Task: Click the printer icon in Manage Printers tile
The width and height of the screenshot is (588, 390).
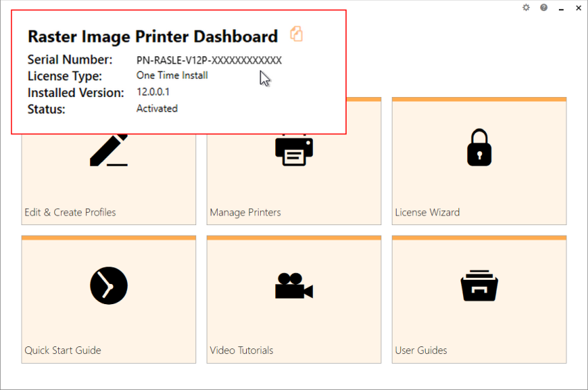Action: [294, 150]
